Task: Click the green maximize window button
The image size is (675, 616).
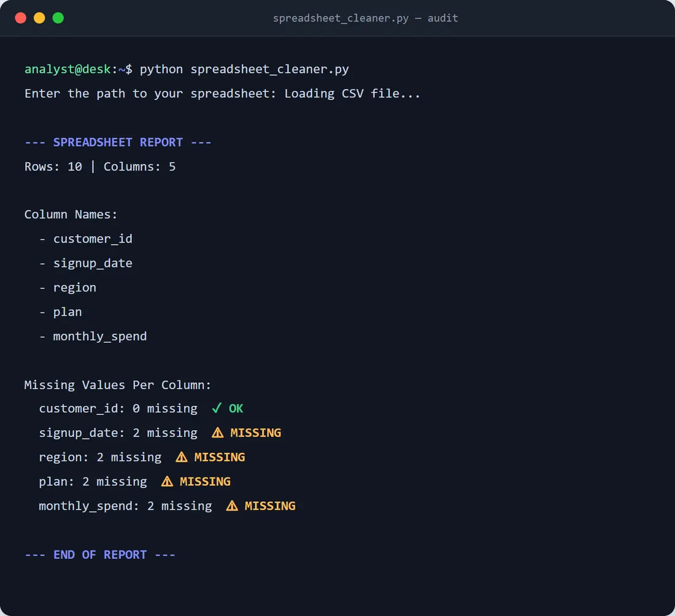Action: (x=58, y=18)
